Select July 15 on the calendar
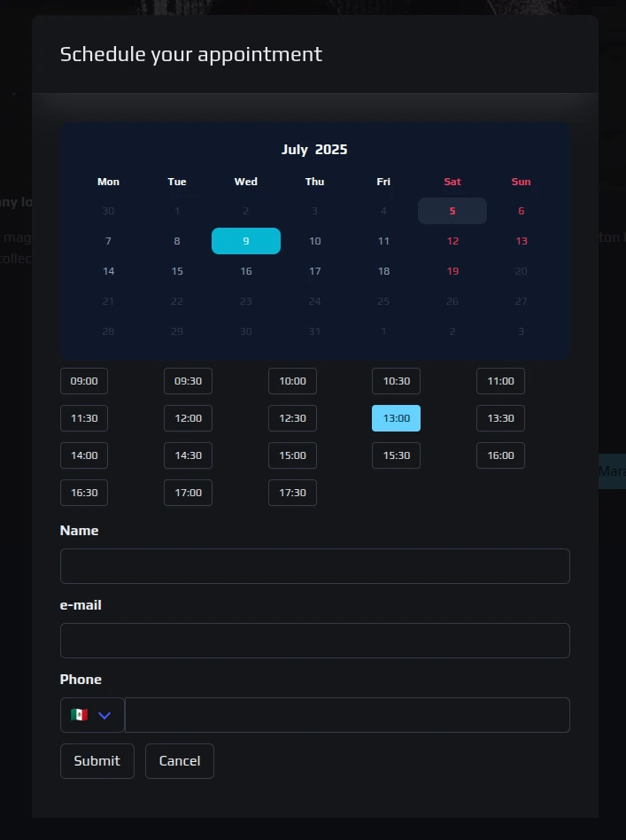The image size is (626, 840). pos(177,271)
